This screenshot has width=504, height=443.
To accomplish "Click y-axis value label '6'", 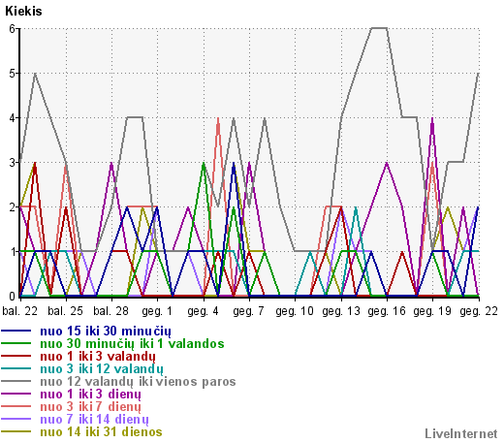I will coord(13,29).
